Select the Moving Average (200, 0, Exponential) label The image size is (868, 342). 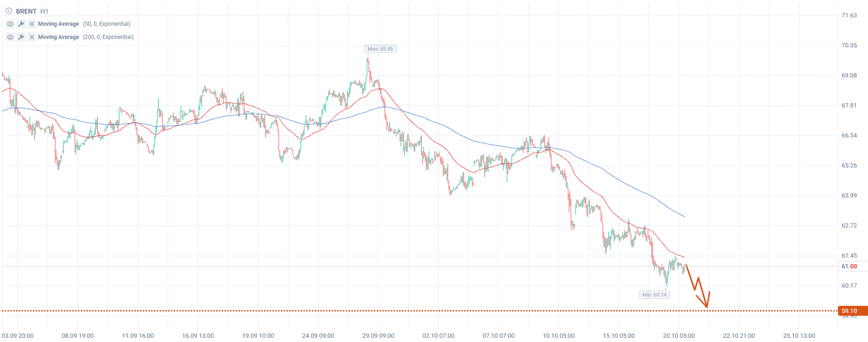pyautogui.click(x=85, y=37)
